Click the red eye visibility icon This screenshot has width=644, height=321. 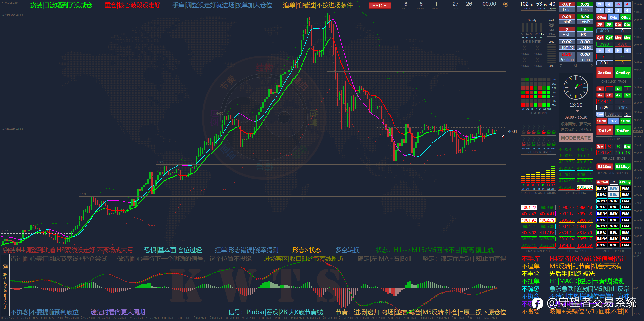[618, 4]
